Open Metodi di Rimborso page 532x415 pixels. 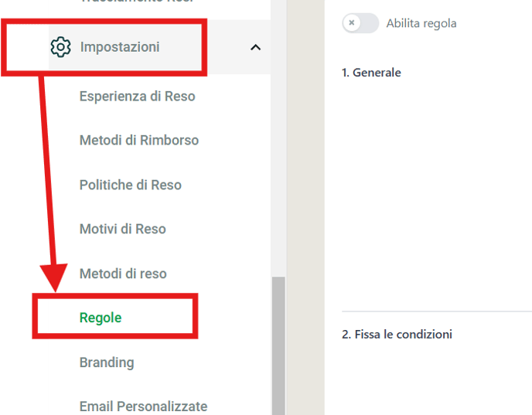[138, 141]
